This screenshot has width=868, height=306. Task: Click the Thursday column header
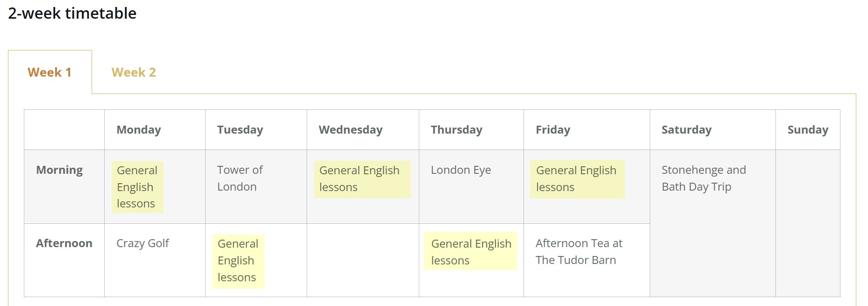click(x=457, y=129)
